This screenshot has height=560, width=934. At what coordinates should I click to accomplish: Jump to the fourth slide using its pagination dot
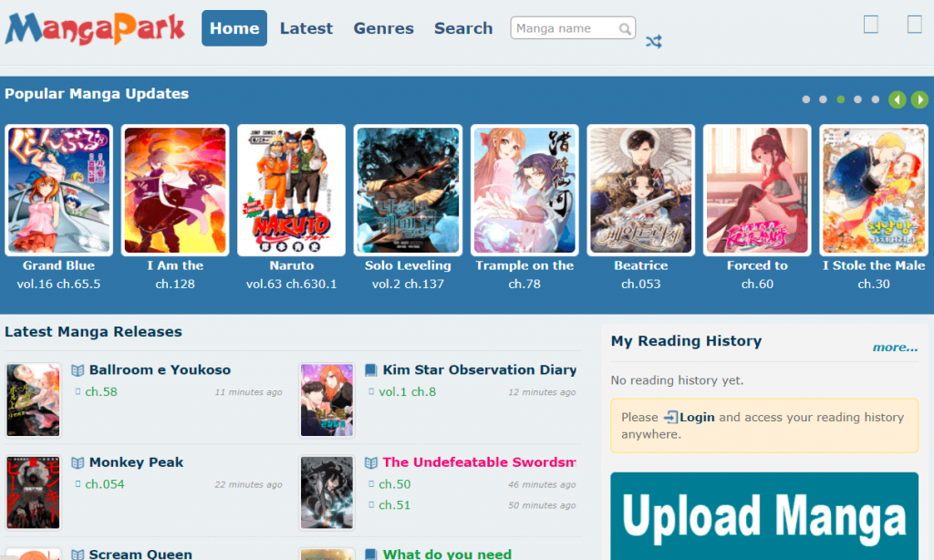[857, 99]
